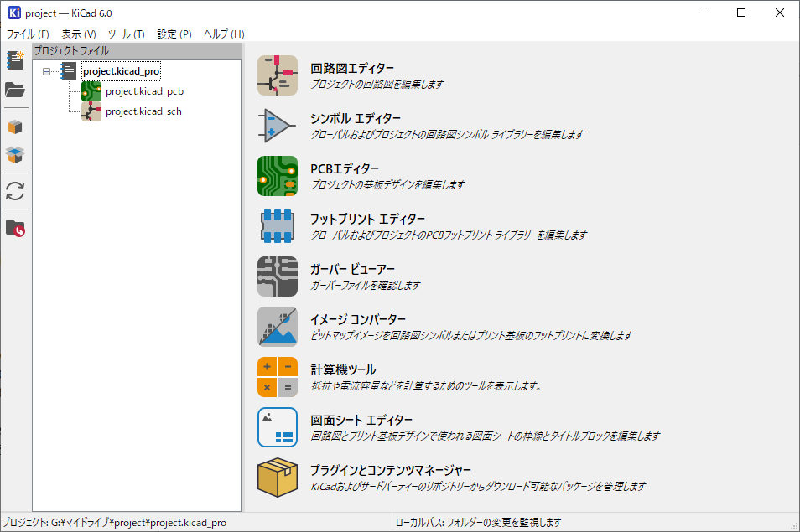
Task: Open the フットプリント エディター
Action: tap(278, 226)
